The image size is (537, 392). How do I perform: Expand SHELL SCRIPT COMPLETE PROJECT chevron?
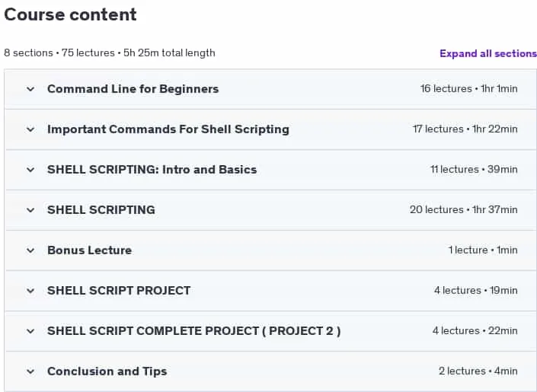[x=30, y=331]
